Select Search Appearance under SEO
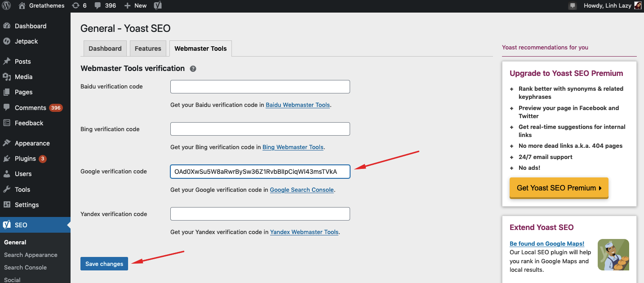 tap(31, 255)
